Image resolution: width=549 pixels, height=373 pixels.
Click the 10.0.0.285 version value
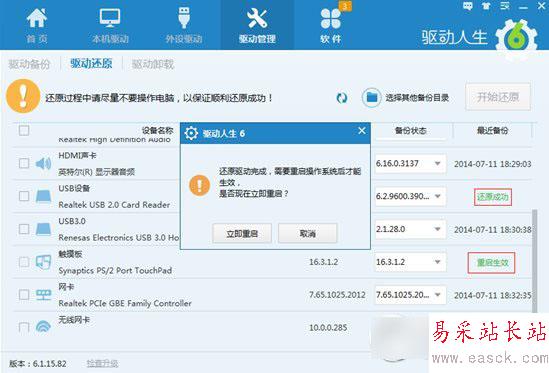tap(328, 328)
